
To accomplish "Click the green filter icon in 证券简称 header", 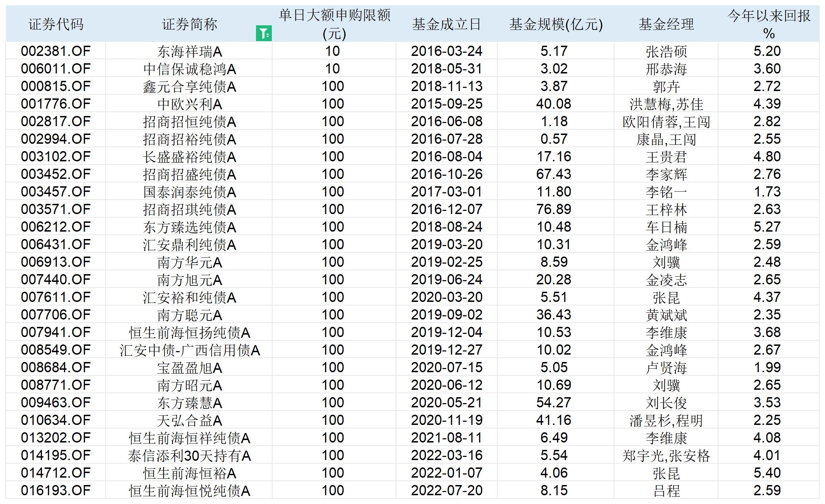I will [x=263, y=34].
